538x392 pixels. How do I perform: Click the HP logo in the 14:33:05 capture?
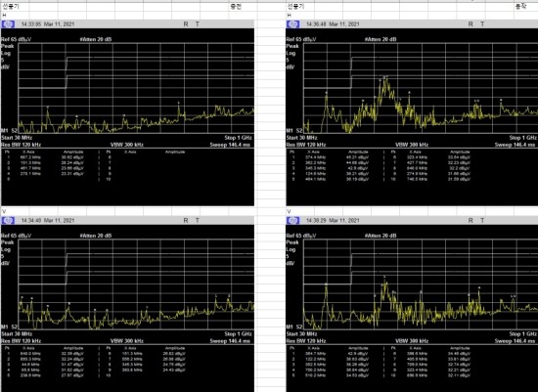[8, 24]
